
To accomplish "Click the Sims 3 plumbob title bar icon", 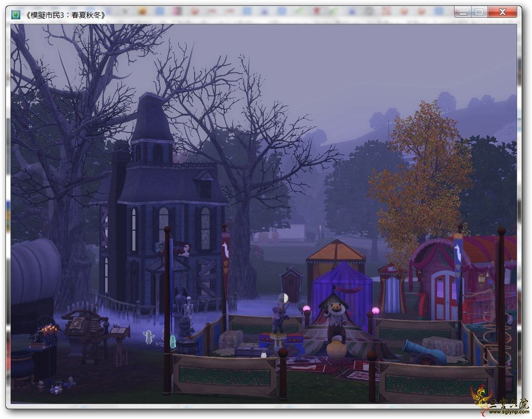I will click(x=16, y=15).
